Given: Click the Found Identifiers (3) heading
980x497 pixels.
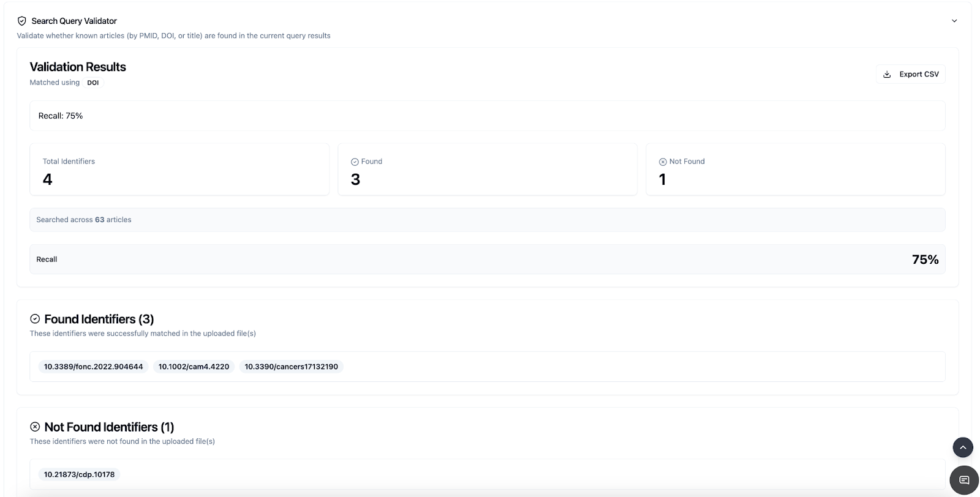Looking at the screenshot, I should click(x=99, y=319).
